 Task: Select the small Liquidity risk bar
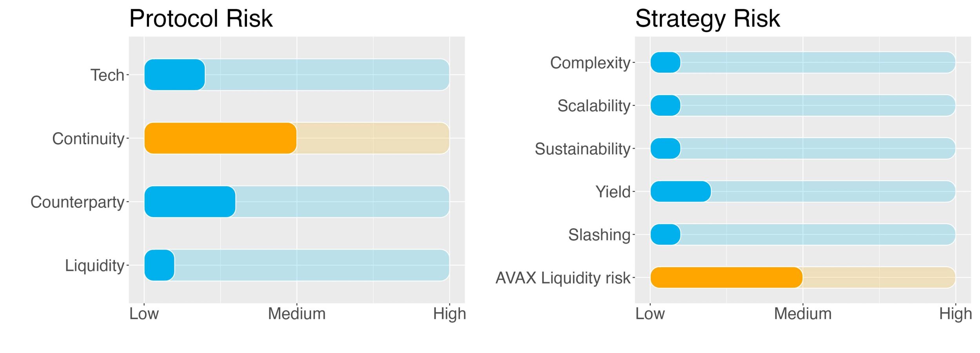[159, 265]
